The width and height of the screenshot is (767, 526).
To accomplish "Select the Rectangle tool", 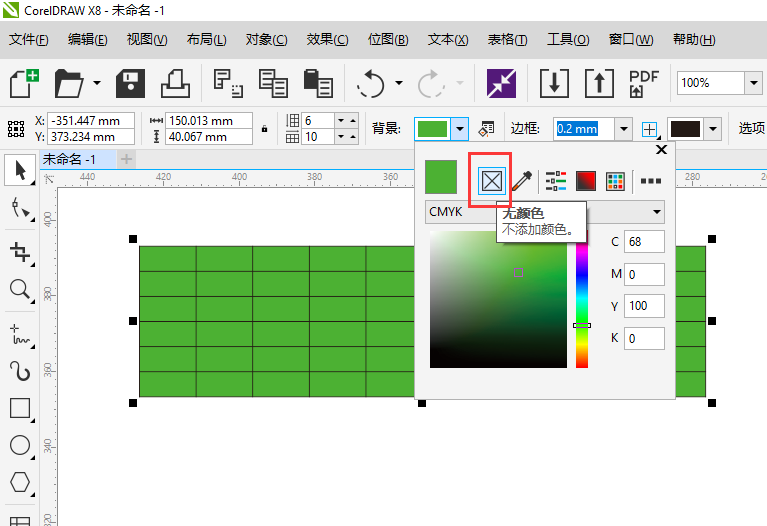I will (20, 409).
